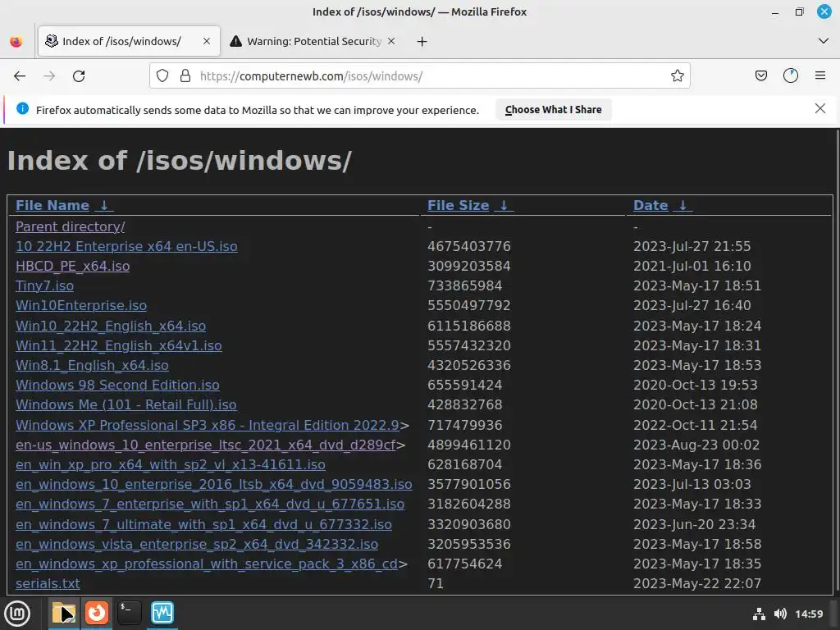The image size is (840, 630).
Task: Click the descending arrow next to File Size
Action: click(x=504, y=205)
